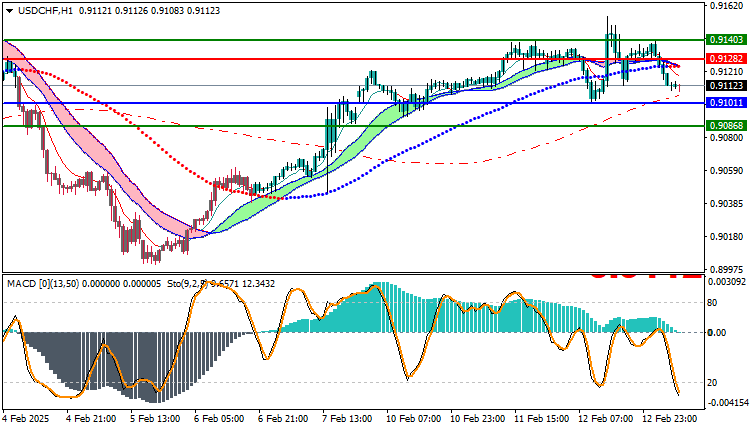This screenshot has width=750, height=430.
Task: Click the -0.004154 indicator scale value
Action: (726, 403)
